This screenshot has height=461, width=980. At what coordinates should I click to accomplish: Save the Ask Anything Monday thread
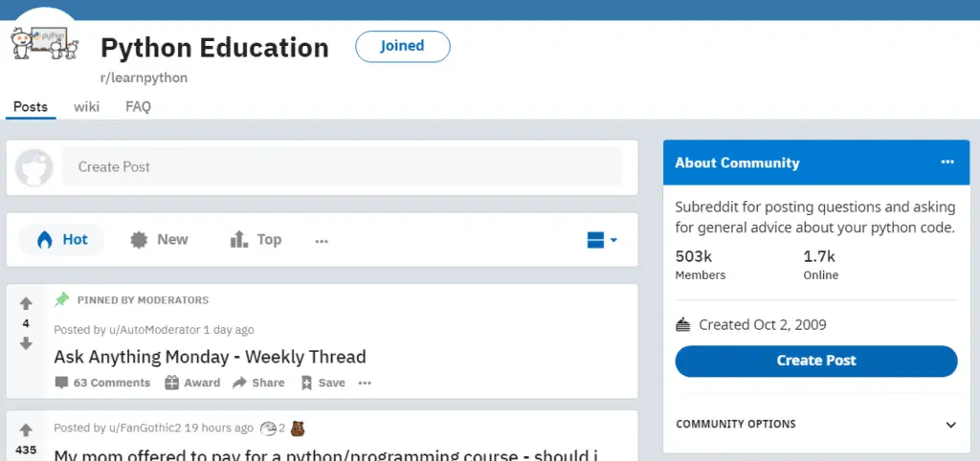coord(323,383)
